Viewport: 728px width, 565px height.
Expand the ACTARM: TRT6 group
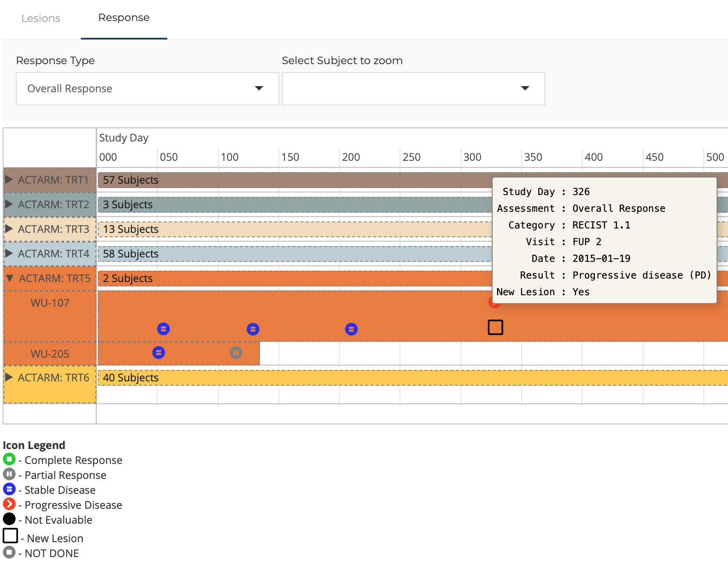(x=9, y=377)
